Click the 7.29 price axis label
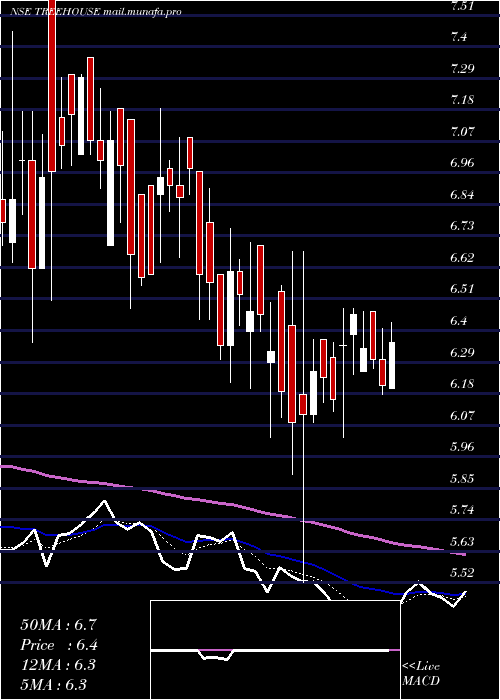 pos(464,68)
